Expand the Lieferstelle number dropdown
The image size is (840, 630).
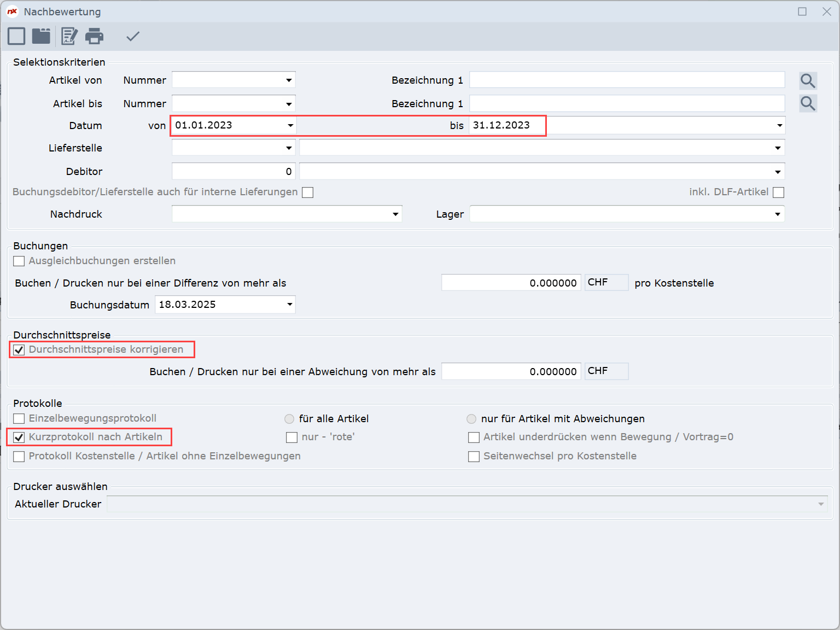click(x=289, y=148)
